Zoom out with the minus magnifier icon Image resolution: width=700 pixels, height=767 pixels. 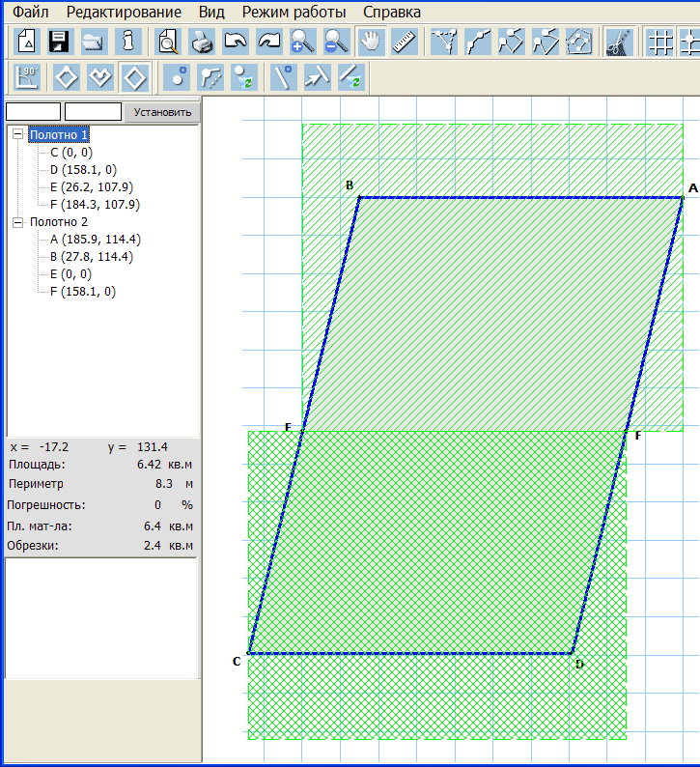337,42
